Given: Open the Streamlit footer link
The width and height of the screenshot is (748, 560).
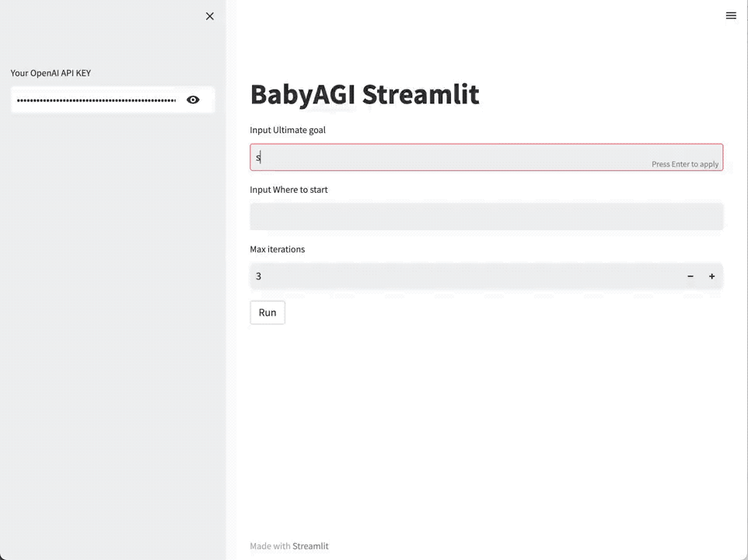Looking at the screenshot, I should (x=310, y=546).
